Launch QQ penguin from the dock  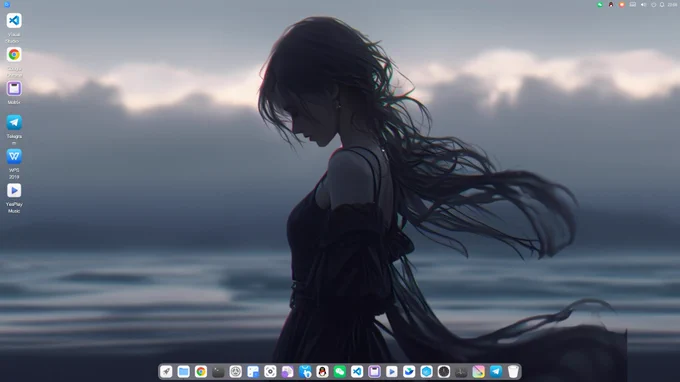pyautogui.click(x=322, y=372)
